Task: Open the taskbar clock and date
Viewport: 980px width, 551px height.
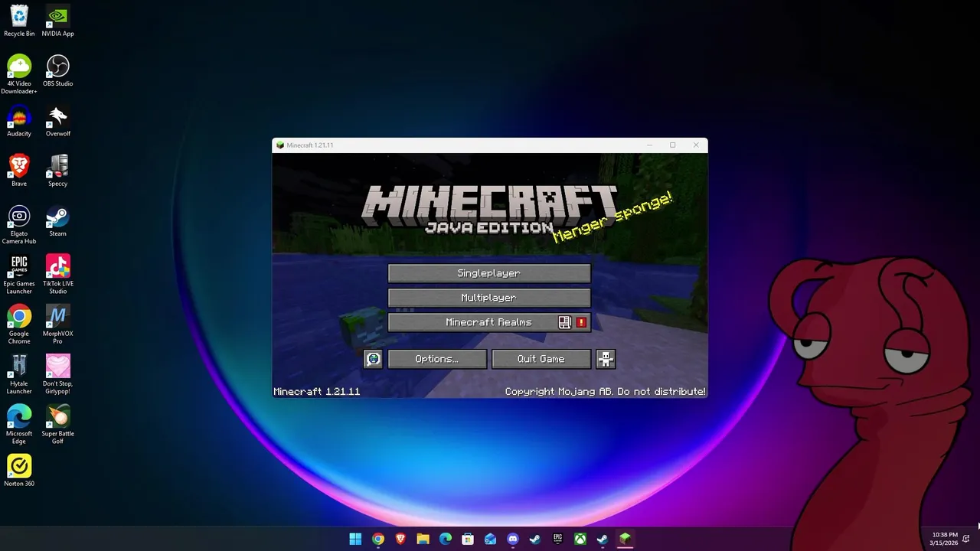Action: click(944, 539)
